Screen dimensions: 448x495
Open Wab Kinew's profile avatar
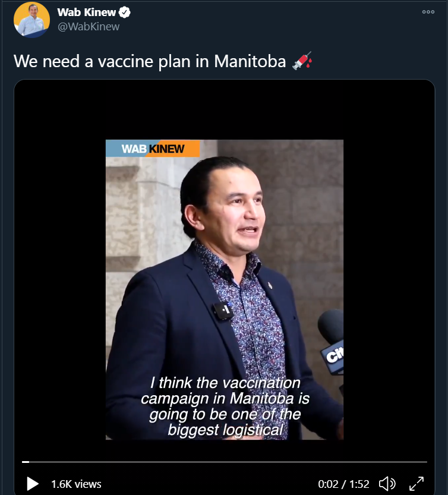tap(31, 20)
